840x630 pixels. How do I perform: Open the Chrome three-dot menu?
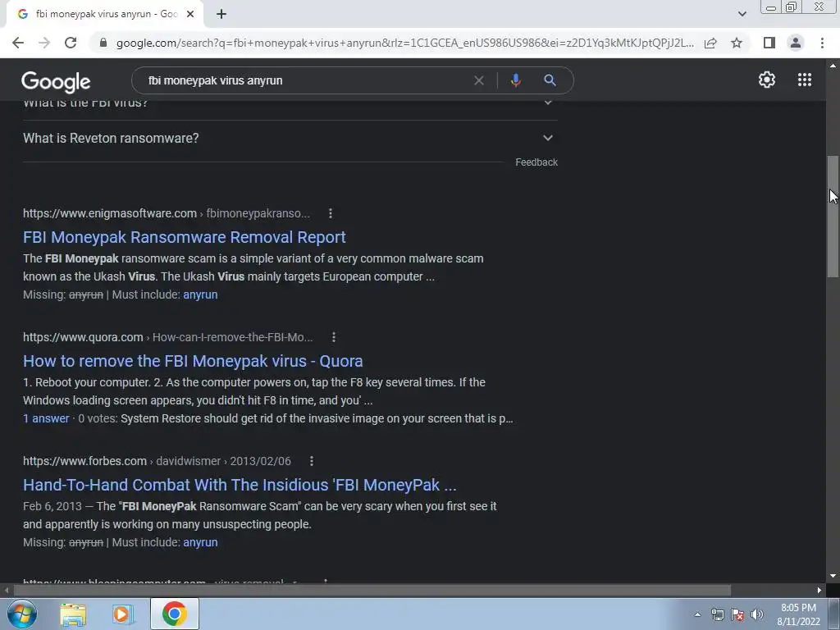click(x=822, y=43)
